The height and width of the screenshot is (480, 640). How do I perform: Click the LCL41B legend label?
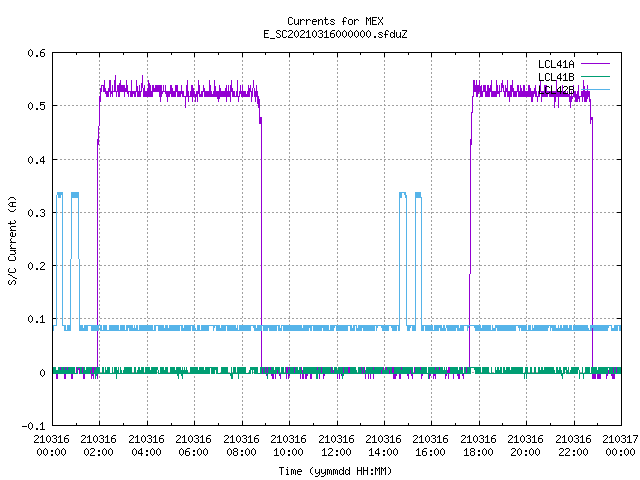coord(556,77)
